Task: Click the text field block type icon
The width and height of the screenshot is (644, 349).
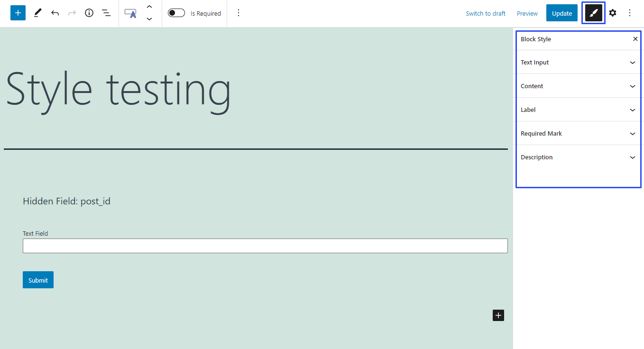Action: tap(130, 13)
